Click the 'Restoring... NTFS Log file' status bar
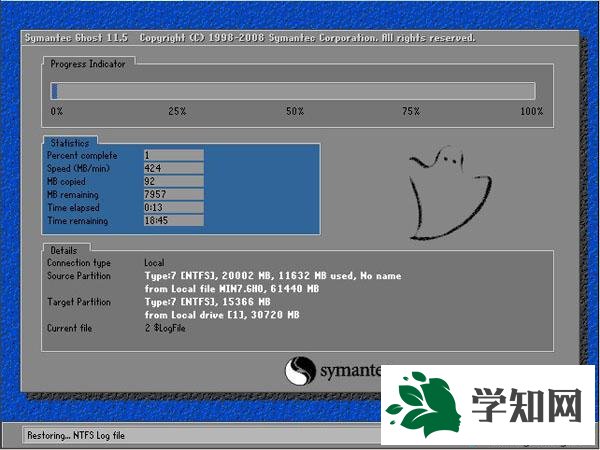 click(x=202, y=435)
